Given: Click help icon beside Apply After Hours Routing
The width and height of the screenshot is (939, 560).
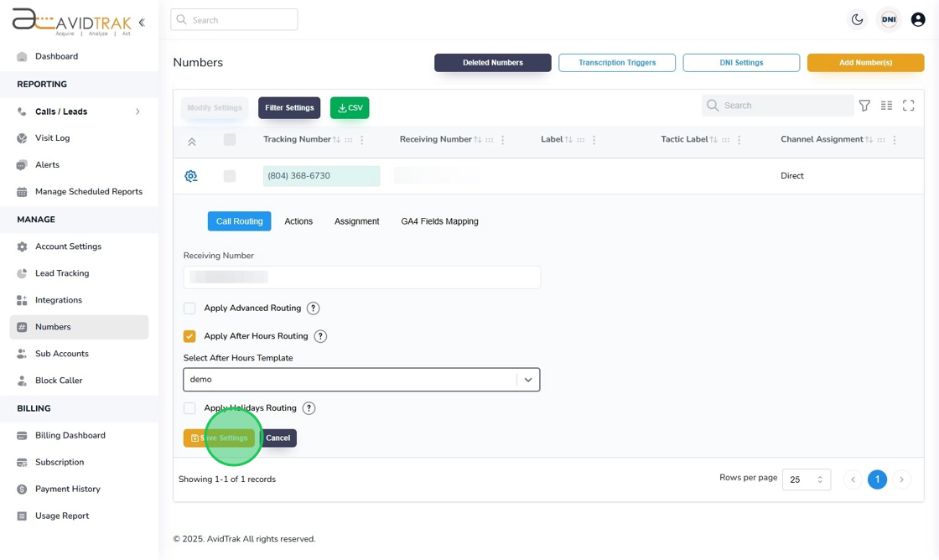Looking at the screenshot, I should point(321,337).
